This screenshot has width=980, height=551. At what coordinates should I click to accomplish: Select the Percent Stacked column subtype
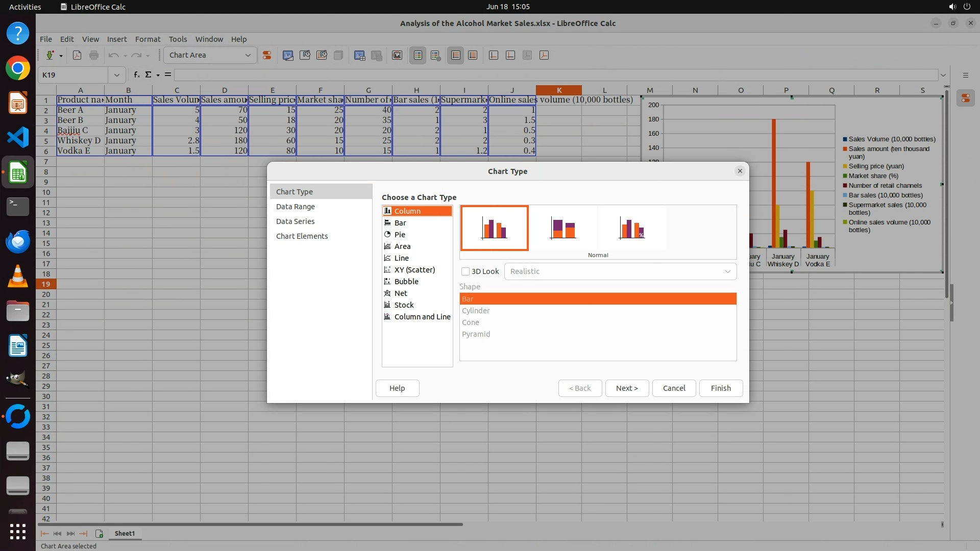point(632,228)
